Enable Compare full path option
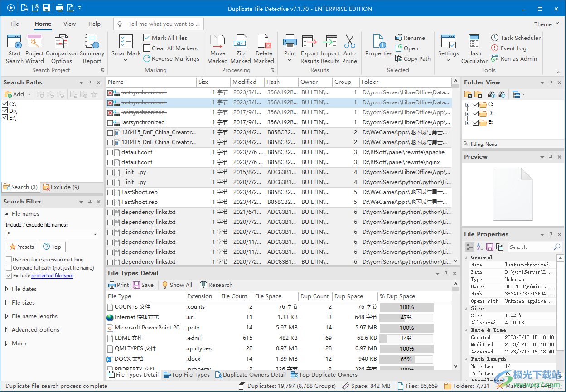Image resolution: width=566 pixels, height=392 pixels. (9, 268)
